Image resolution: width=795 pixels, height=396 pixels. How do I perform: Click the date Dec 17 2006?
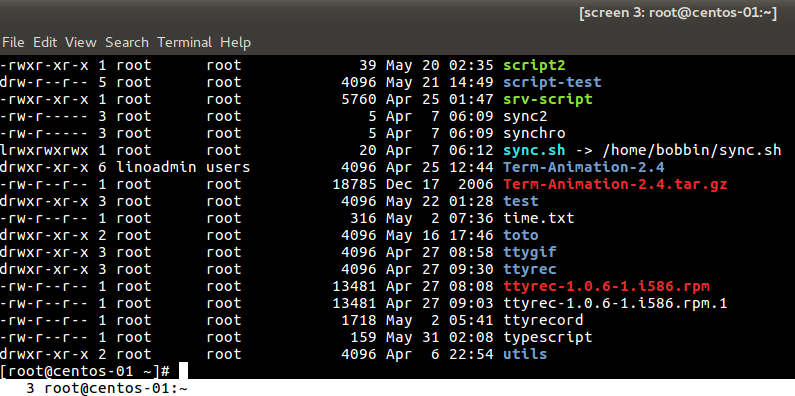point(439,184)
